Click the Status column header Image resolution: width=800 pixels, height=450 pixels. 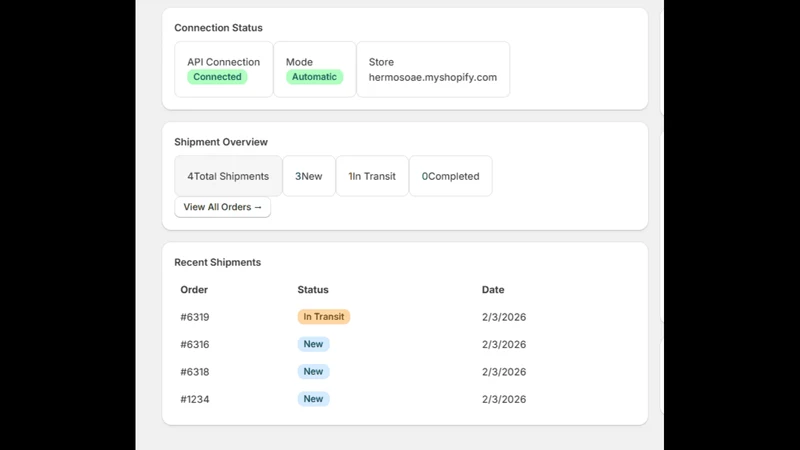point(313,290)
